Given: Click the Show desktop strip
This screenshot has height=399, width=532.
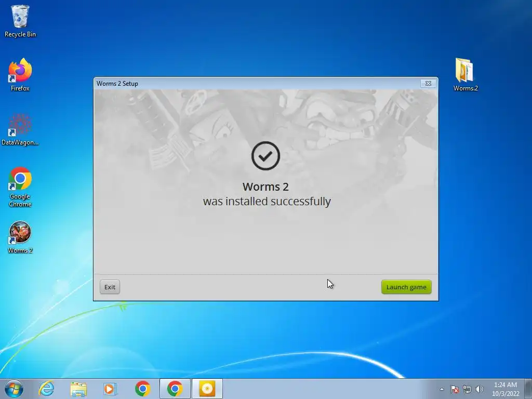Looking at the screenshot, I should pyautogui.click(x=528, y=389).
